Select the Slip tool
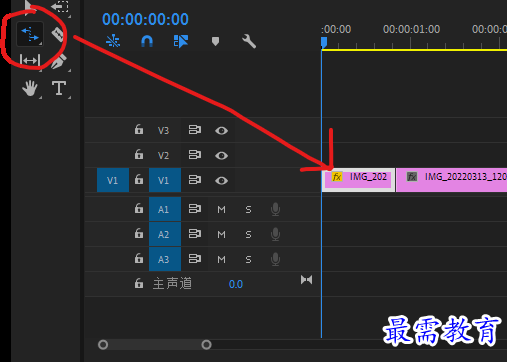This screenshot has width=507, height=362. (30, 60)
